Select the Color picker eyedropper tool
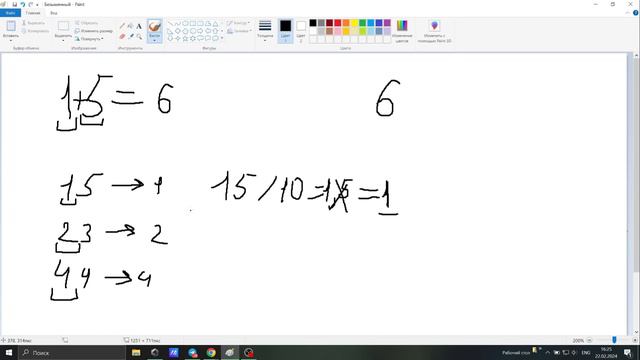 click(x=131, y=36)
